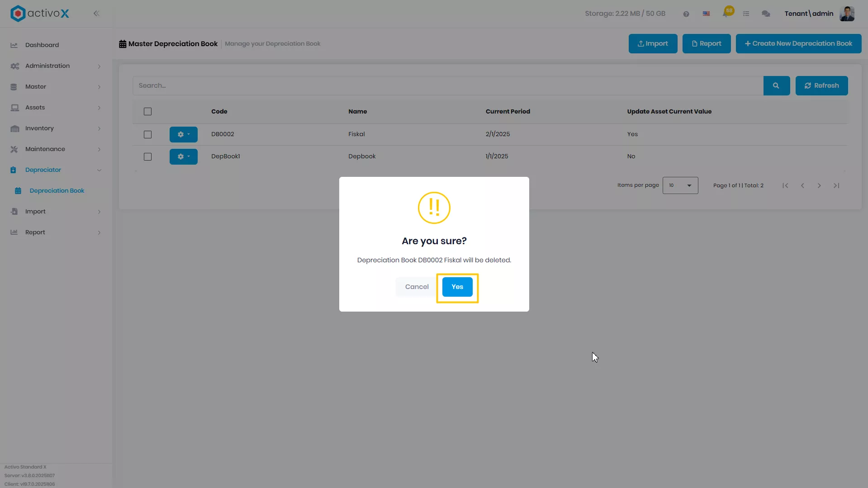Click the Depreciator calculator icon
868x488 pixels.
(x=13, y=170)
